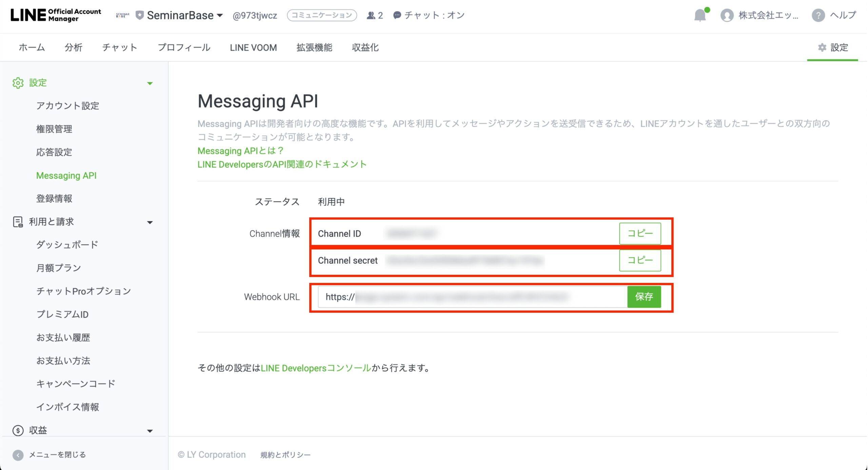Save the Webhook URL with 保存
Image resolution: width=868 pixels, height=470 pixels.
click(x=644, y=297)
